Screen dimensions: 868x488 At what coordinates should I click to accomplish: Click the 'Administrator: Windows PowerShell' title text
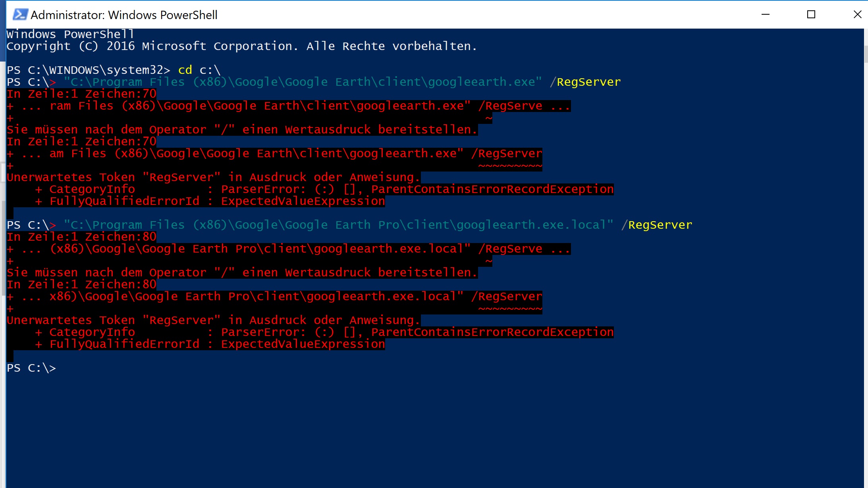click(x=124, y=15)
